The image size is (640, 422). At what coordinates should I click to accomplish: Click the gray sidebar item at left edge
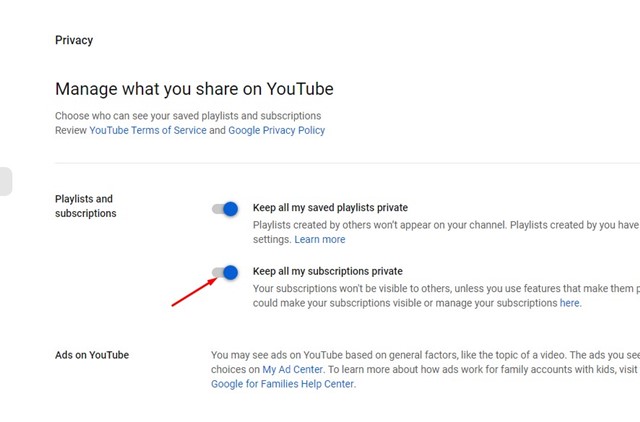tap(5, 181)
